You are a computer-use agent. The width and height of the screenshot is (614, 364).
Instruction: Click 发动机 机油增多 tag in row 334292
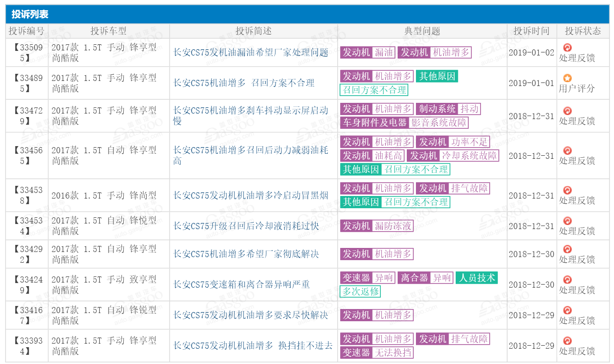[x=377, y=254]
